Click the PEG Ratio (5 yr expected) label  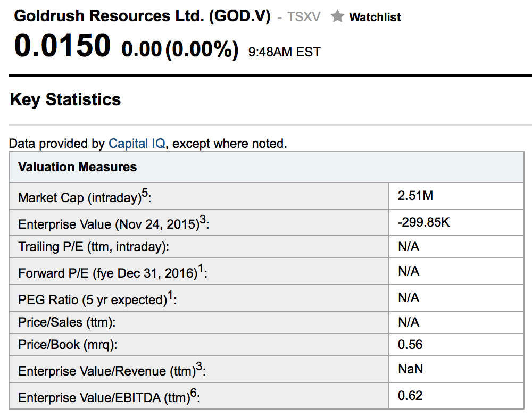(92, 299)
